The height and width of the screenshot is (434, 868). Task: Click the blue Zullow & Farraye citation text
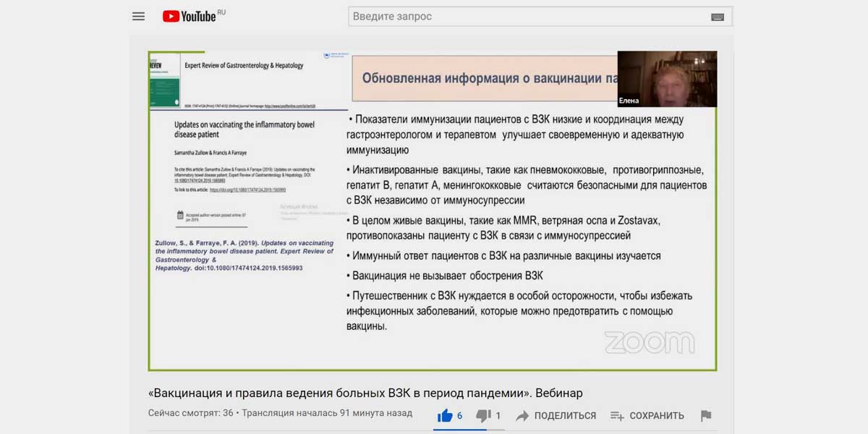pyautogui.click(x=244, y=255)
